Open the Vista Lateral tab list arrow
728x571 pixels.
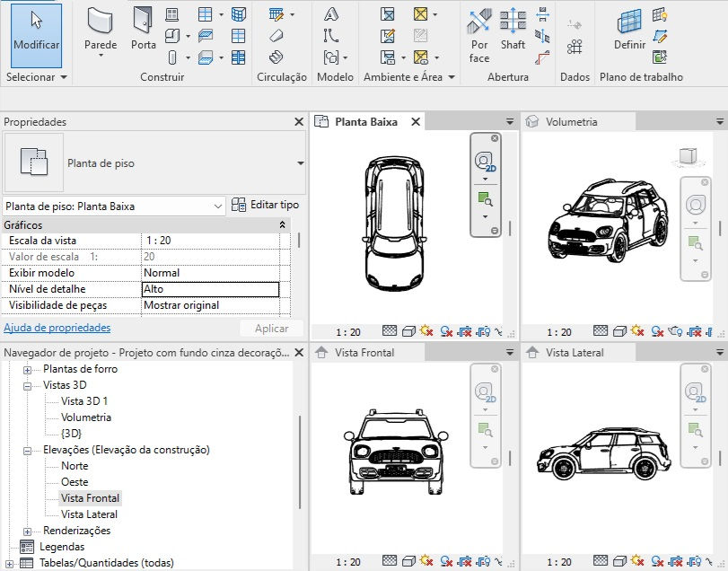(720, 353)
